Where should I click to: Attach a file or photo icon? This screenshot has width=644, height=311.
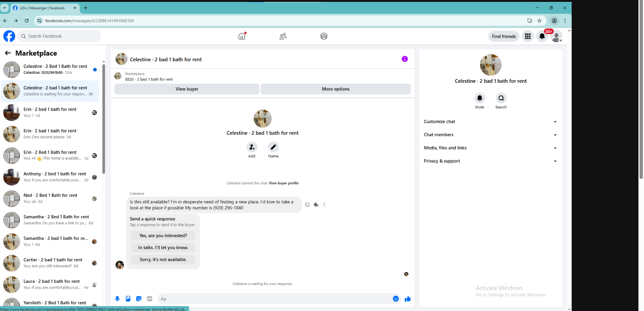128,299
